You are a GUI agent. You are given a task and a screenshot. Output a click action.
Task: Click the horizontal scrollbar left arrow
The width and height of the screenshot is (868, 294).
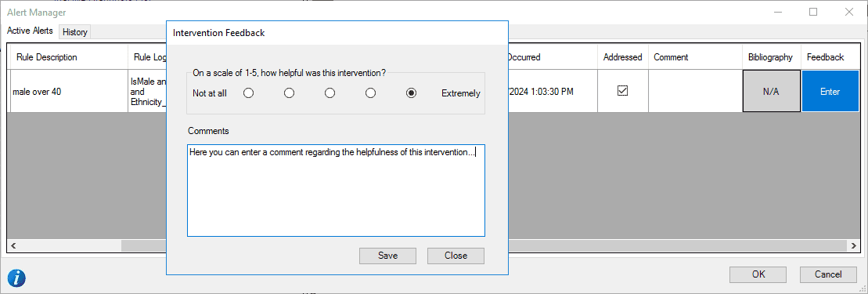coord(13,245)
